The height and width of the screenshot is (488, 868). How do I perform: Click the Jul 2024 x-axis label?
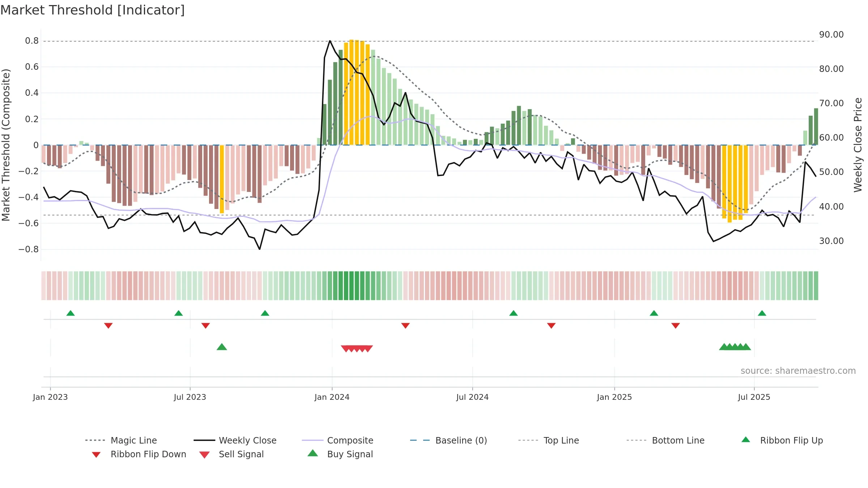472,397
